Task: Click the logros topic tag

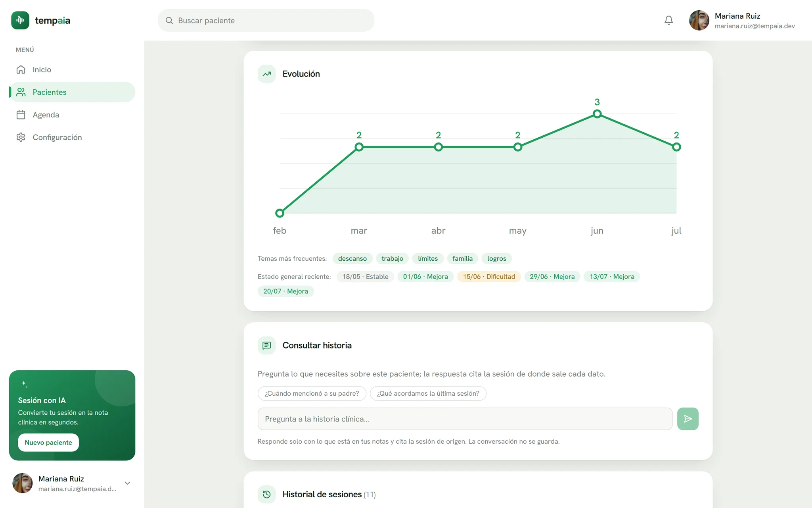Action: [x=497, y=258]
